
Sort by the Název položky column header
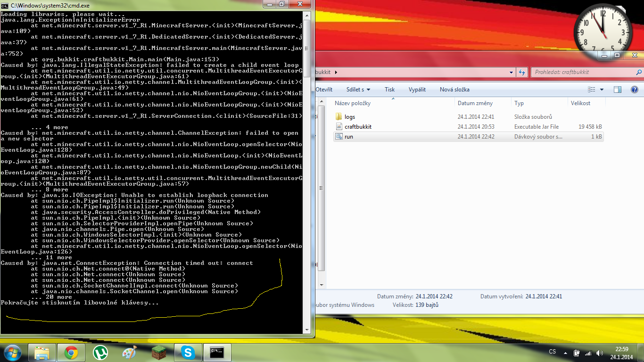[x=353, y=103]
